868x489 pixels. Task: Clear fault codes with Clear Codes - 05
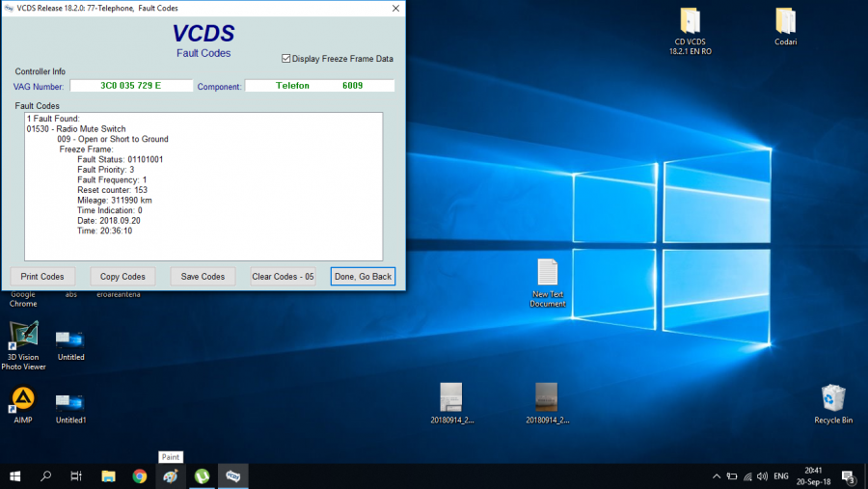(283, 277)
